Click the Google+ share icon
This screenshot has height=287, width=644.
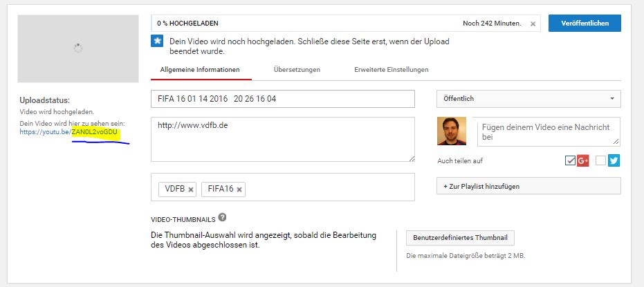pyautogui.click(x=582, y=160)
